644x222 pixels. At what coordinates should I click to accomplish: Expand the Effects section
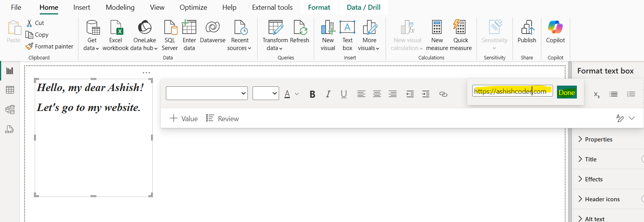pyautogui.click(x=593, y=179)
